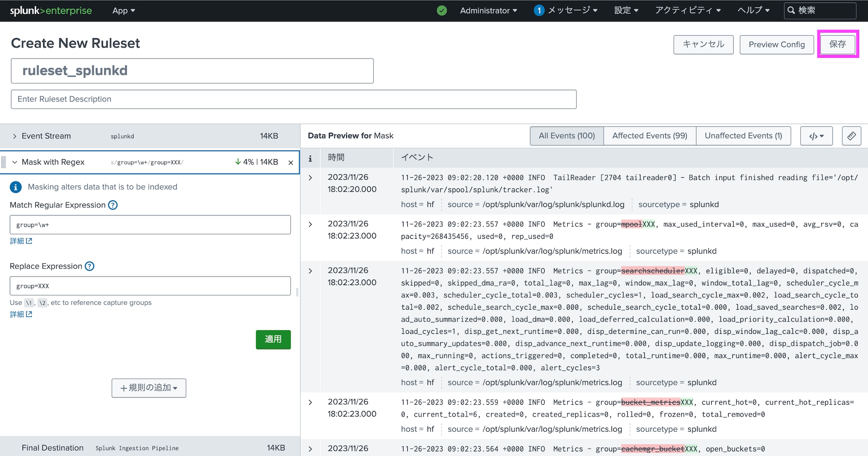Click the 保存 save button
Image resolution: width=868 pixels, height=456 pixels.
pos(837,44)
